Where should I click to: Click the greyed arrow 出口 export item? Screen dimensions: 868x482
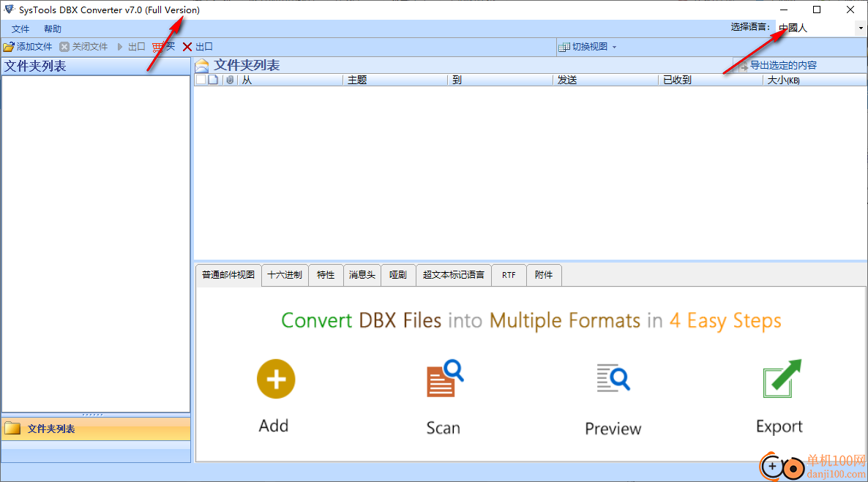(131, 47)
